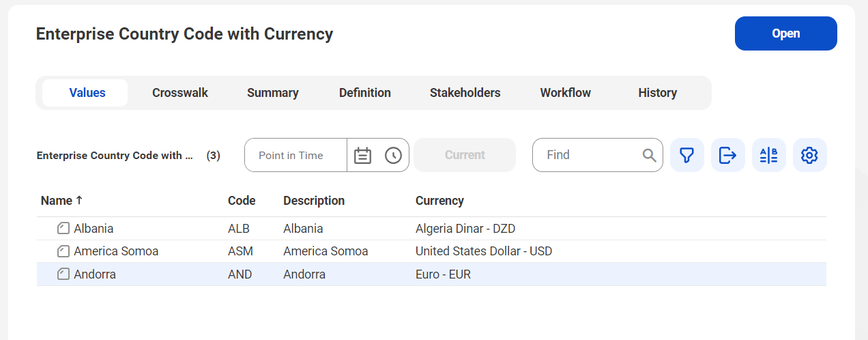Screen dimensions: 868x340
Task: Click the tag icon beside Albania
Action: coord(63,229)
